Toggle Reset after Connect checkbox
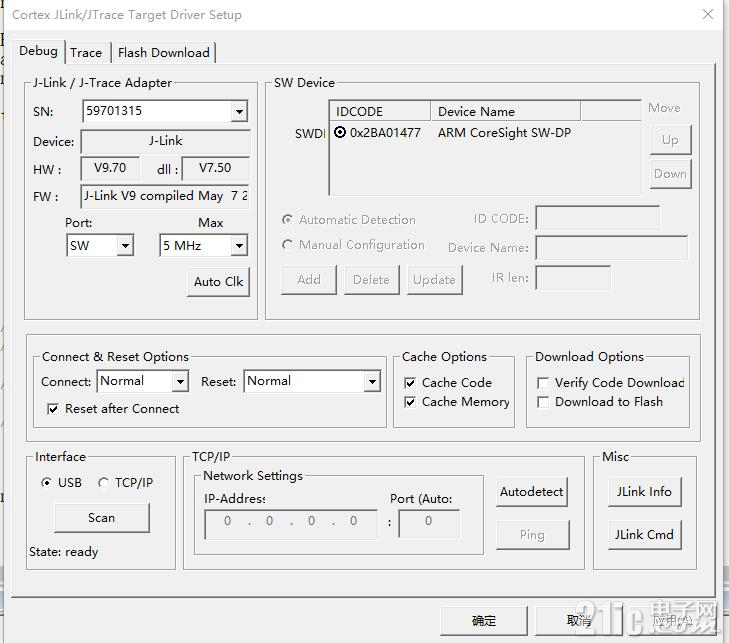 tap(53, 409)
